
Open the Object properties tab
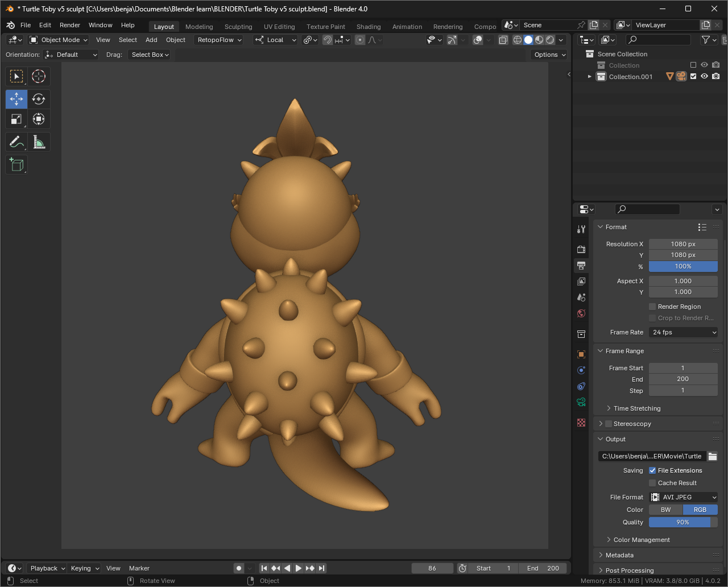tap(581, 354)
